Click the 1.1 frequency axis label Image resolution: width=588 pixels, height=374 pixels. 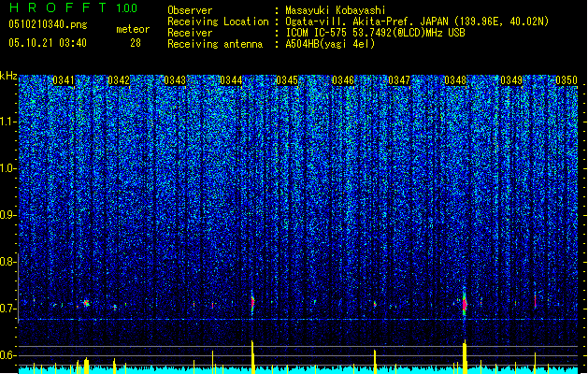[x=7, y=122]
